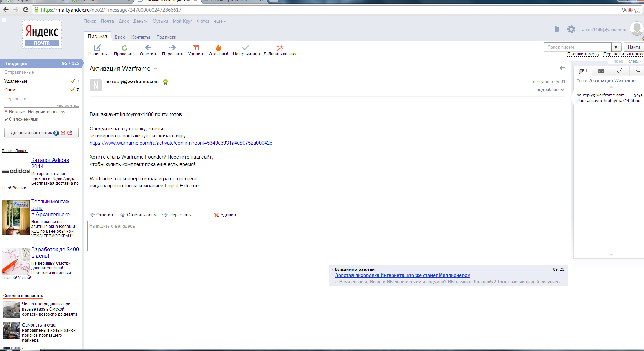The height and width of the screenshot is (351, 644).
Task: Open the Warframe activation confirm link
Action: coord(181,143)
